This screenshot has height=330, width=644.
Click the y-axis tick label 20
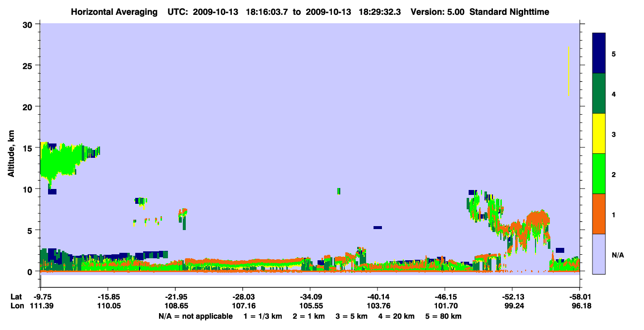[28, 106]
